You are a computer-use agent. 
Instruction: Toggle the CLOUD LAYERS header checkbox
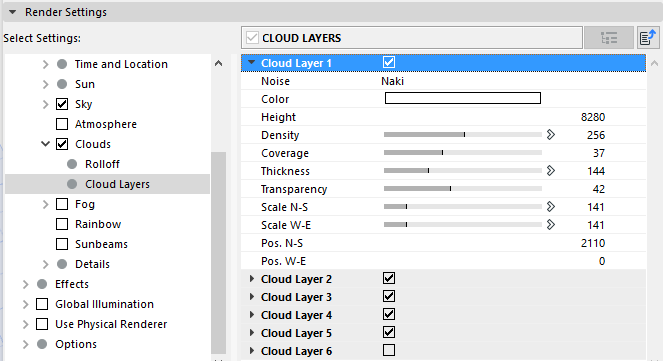point(252,38)
